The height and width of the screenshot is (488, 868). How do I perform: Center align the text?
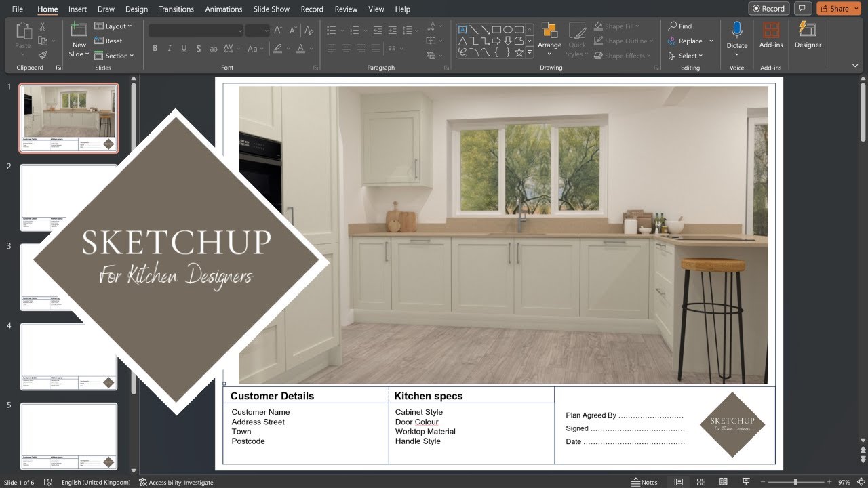click(347, 49)
